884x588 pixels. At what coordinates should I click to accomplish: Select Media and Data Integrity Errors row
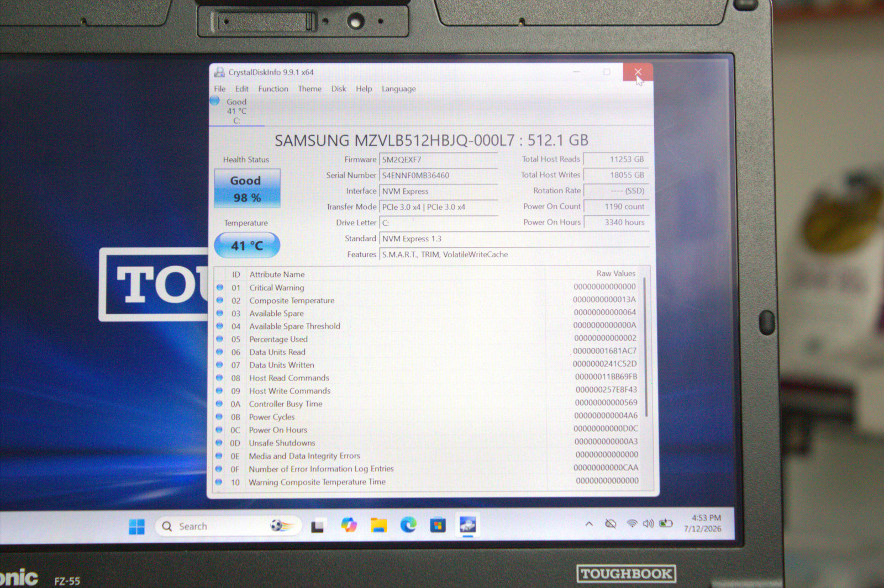[428, 456]
